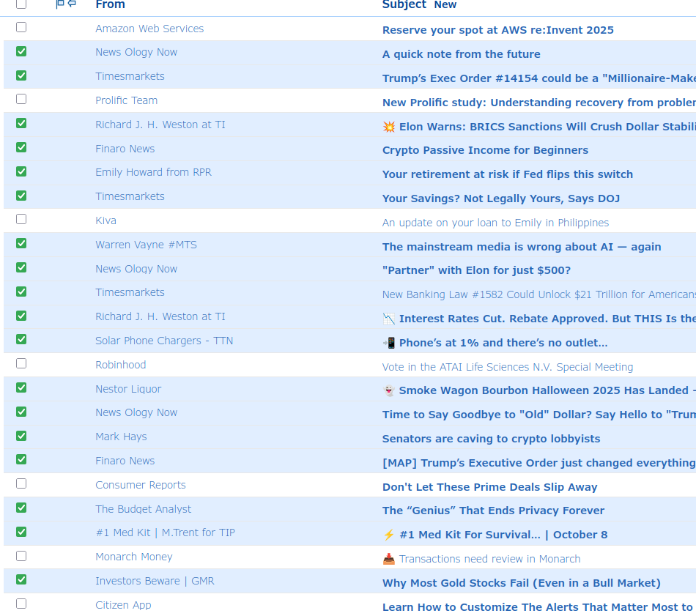Screen dimensions: 696x616
Task: Open the Robinhood ATAI special meeting vote email
Action: point(507,367)
